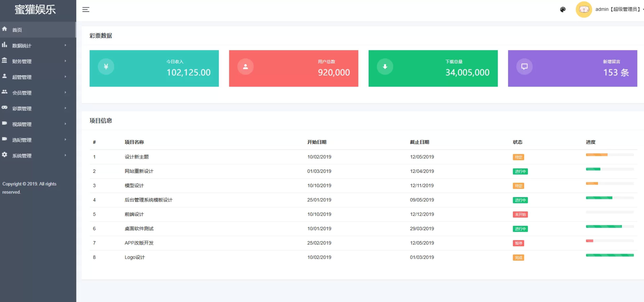Click the 进行中 badge for 网站重新设计

click(x=520, y=171)
